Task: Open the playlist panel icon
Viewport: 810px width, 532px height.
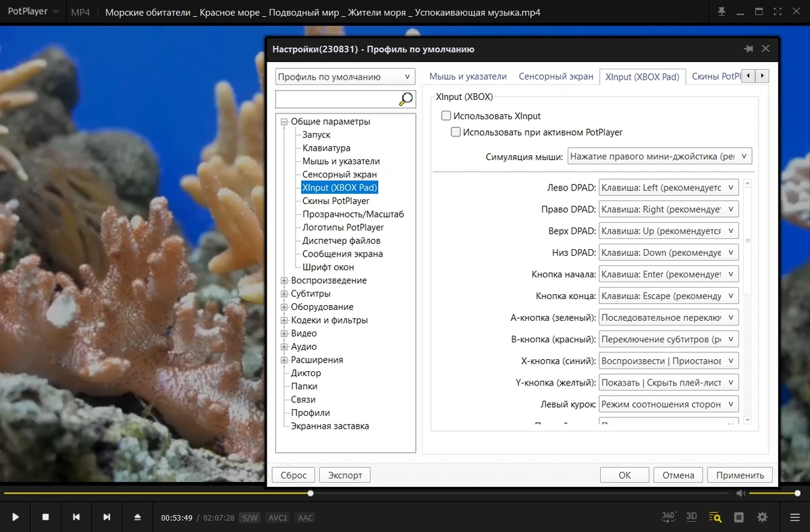Action: (x=739, y=517)
